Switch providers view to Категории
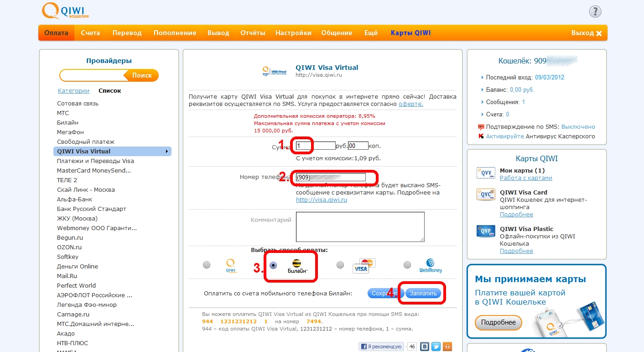The image size is (644, 352). (x=73, y=91)
